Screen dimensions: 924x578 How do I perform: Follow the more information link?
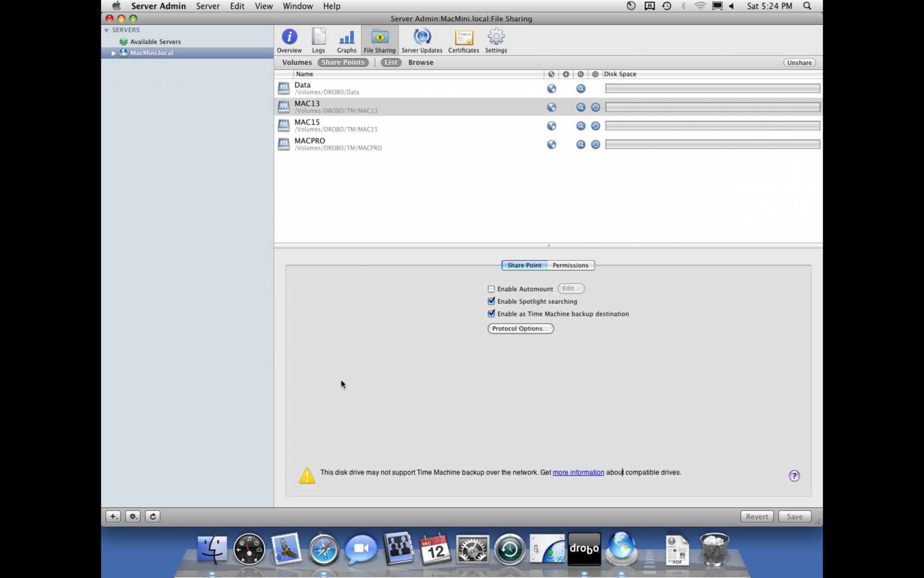coord(578,473)
